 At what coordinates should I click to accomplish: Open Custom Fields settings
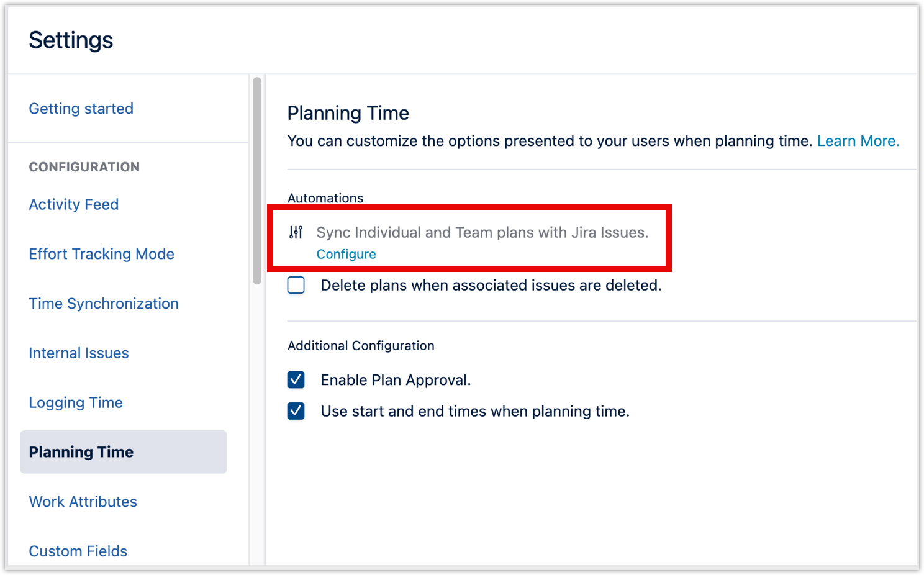(x=78, y=551)
